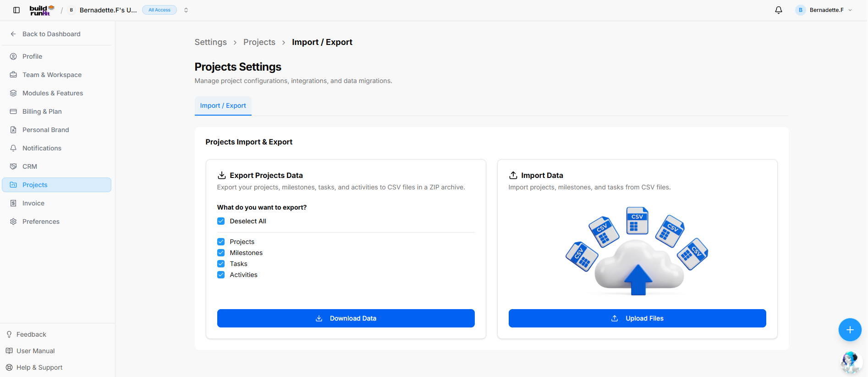Toggle the sidebar panel icon

tap(16, 10)
